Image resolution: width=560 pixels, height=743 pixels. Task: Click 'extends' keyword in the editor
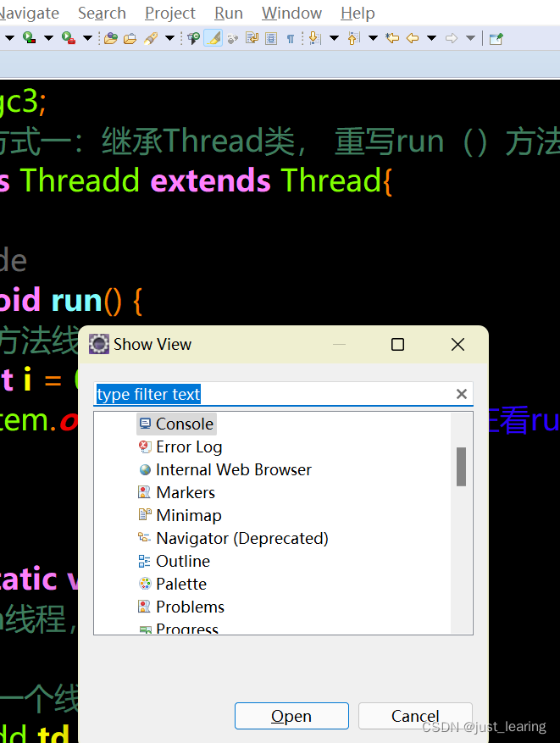point(210,181)
